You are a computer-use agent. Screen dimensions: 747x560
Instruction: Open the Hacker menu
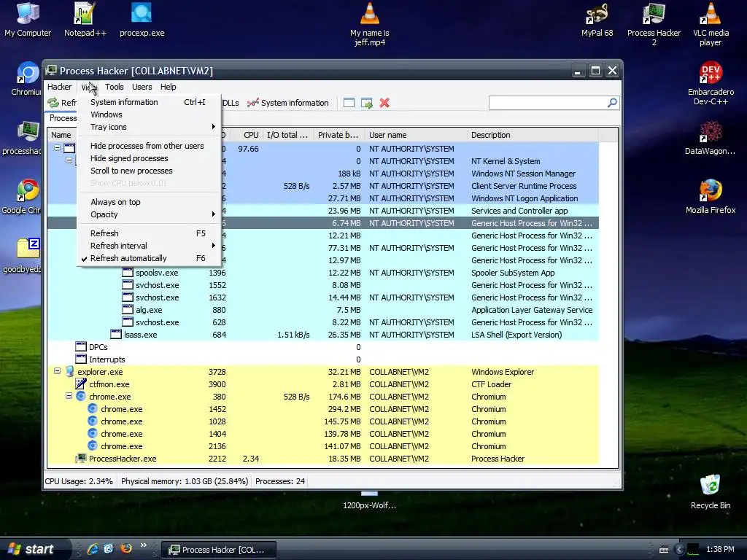pos(60,87)
